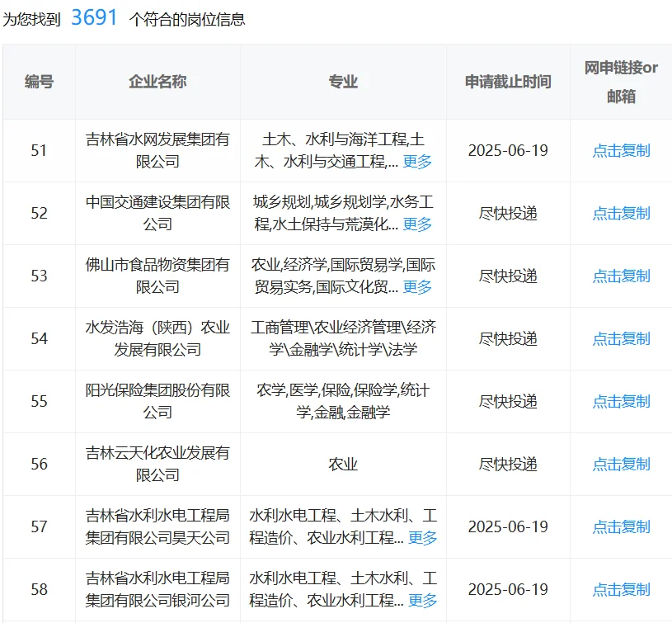672x623 pixels.
Task: Expand 更多 majors for 吉林省水网发展集团
Action: tap(417, 162)
